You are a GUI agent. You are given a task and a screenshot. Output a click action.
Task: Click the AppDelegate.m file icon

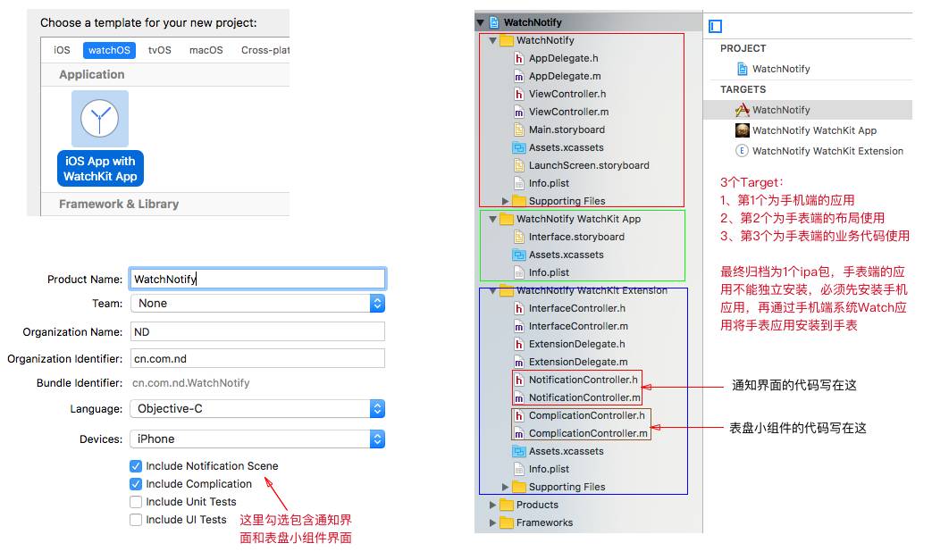(519, 76)
